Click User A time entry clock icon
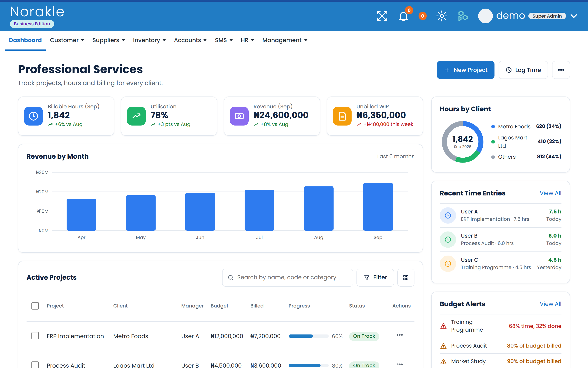This screenshot has width=588, height=368. [x=448, y=215]
